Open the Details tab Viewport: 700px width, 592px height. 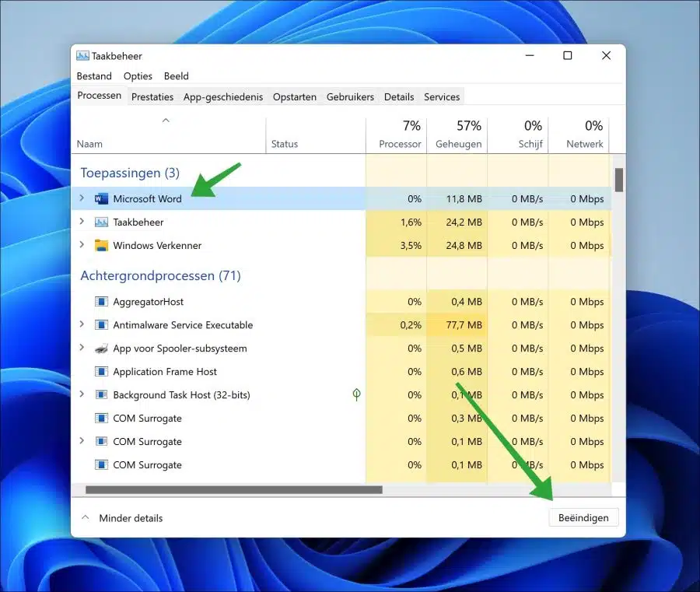(399, 97)
